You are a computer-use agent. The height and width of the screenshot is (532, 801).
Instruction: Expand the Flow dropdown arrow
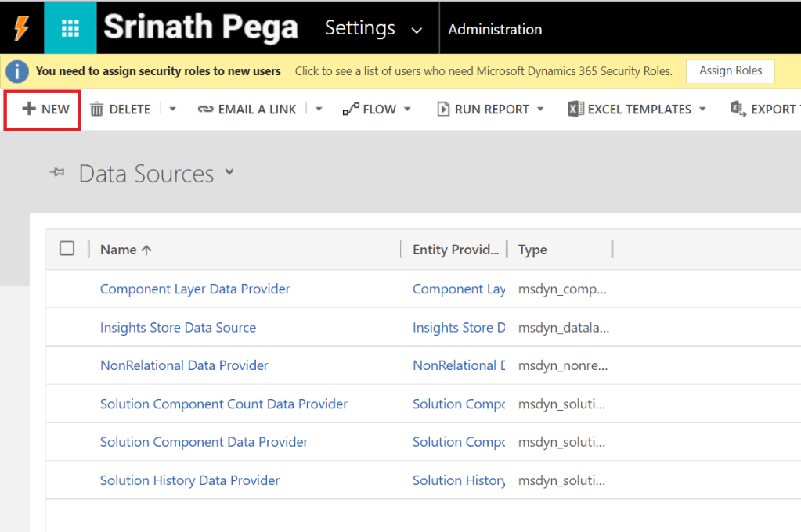point(407,110)
